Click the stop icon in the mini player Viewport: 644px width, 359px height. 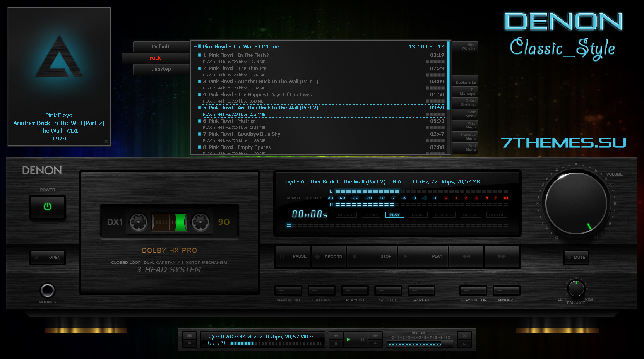pos(336,344)
